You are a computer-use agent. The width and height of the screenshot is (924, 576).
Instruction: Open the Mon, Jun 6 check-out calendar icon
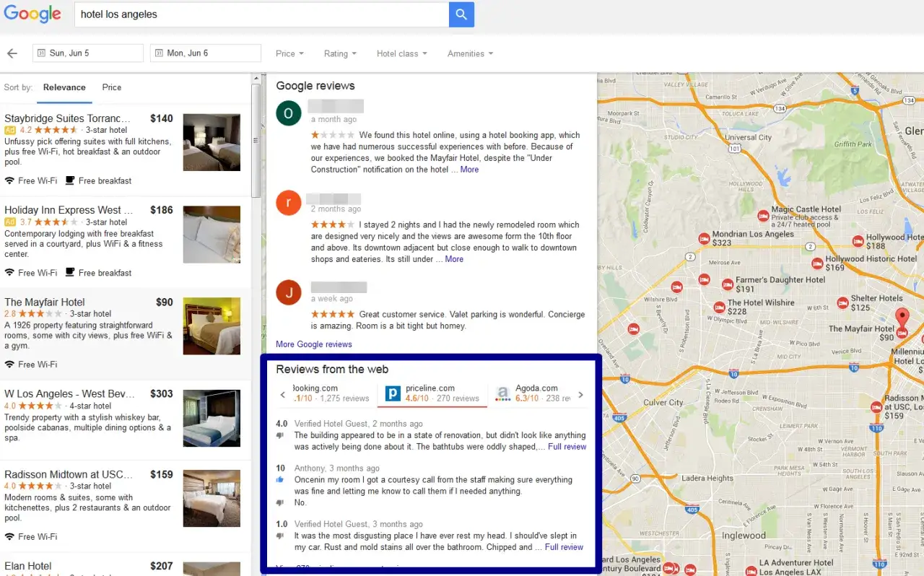[x=160, y=53]
